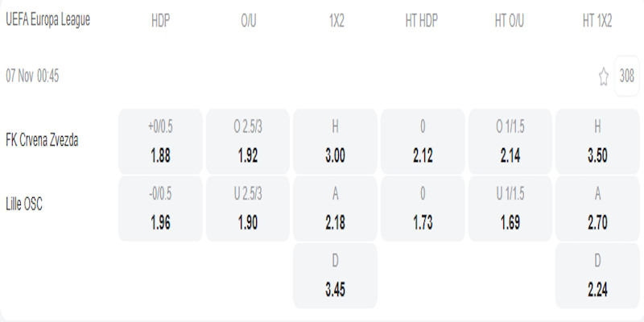This screenshot has width=644, height=322.
Task: Bet half-time Under 1/1.5 at 1.69
Action: pos(510,208)
